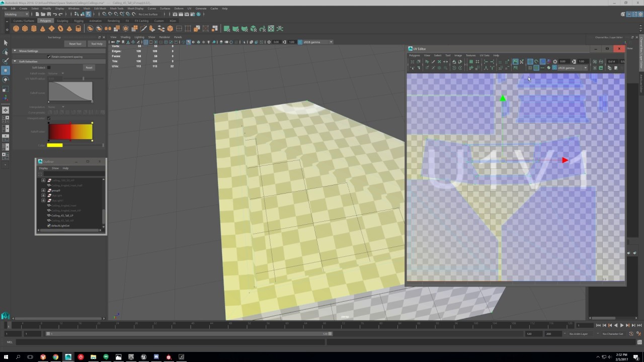The width and height of the screenshot is (644, 362).
Task: Create a polygon cube from the shelf
Action: (x=25, y=29)
